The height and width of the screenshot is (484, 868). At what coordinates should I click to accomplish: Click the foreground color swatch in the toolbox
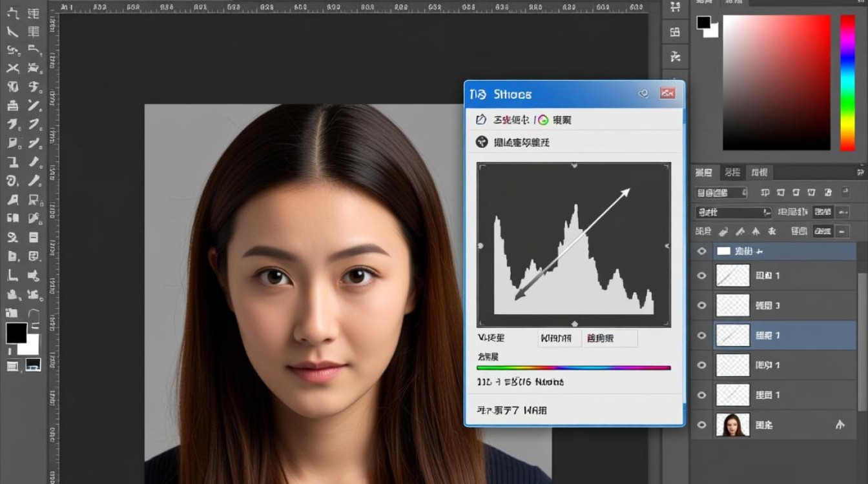click(16, 333)
